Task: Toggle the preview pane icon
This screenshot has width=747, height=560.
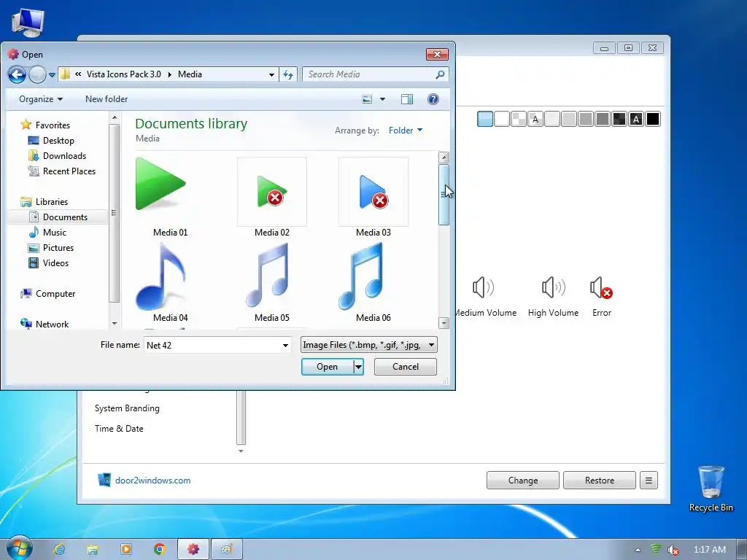Action: tap(407, 99)
